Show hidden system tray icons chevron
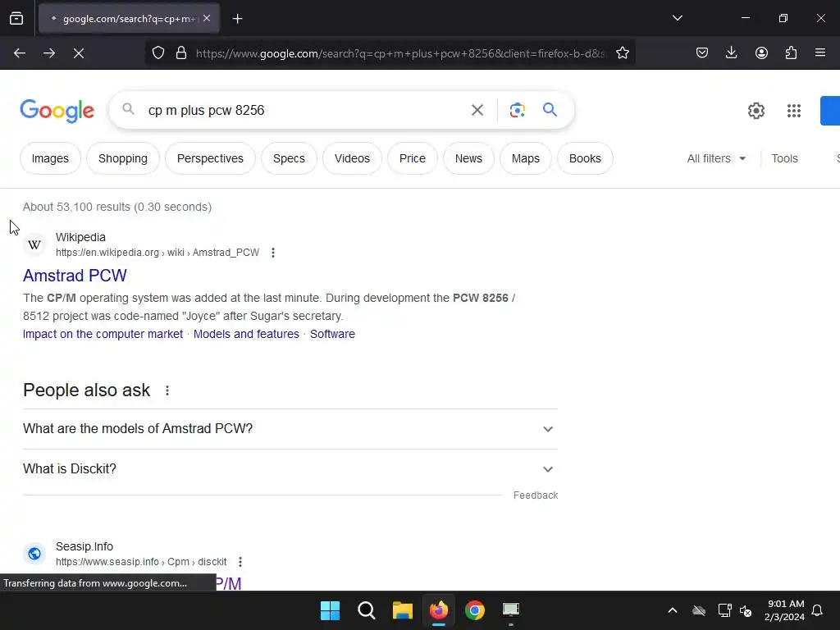 click(673, 610)
